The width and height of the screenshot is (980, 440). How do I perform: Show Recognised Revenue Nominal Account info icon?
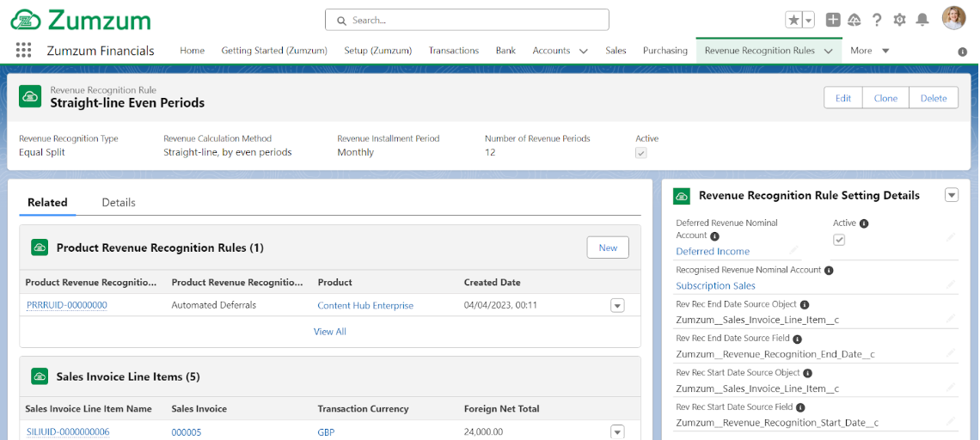point(829,271)
